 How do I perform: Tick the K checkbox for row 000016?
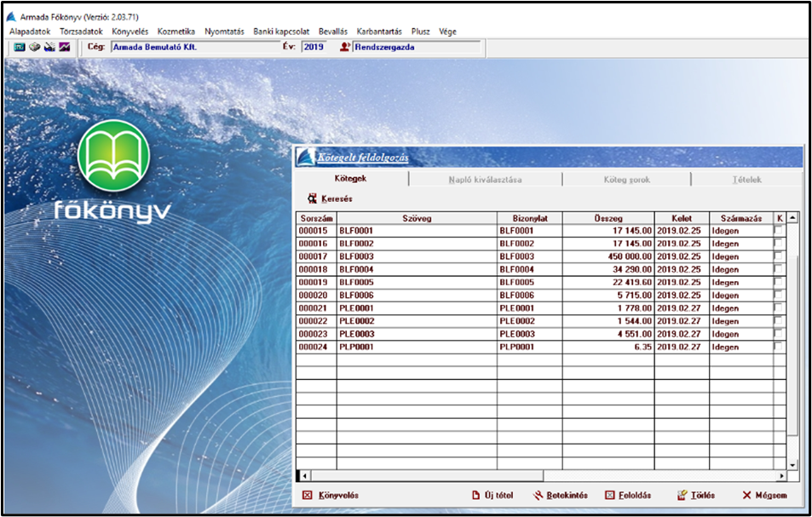(778, 244)
